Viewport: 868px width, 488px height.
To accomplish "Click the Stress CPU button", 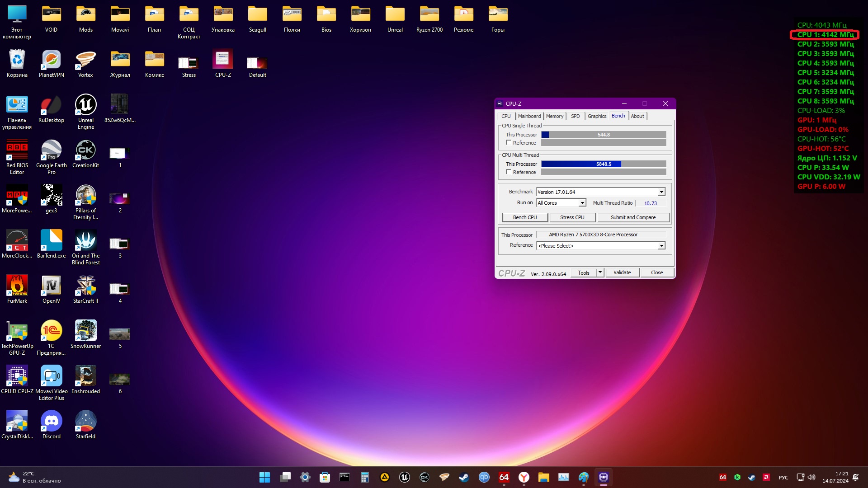I will 572,217.
